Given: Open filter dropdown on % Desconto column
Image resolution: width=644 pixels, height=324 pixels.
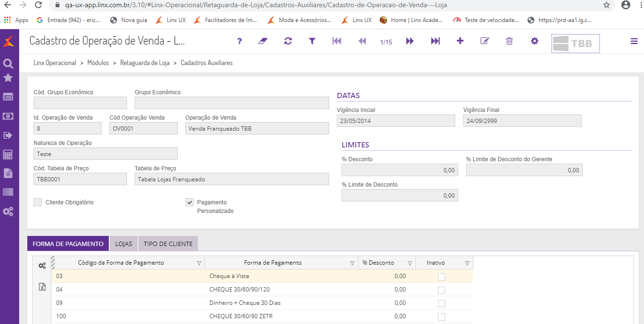Looking at the screenshot, I should [410, 263].
